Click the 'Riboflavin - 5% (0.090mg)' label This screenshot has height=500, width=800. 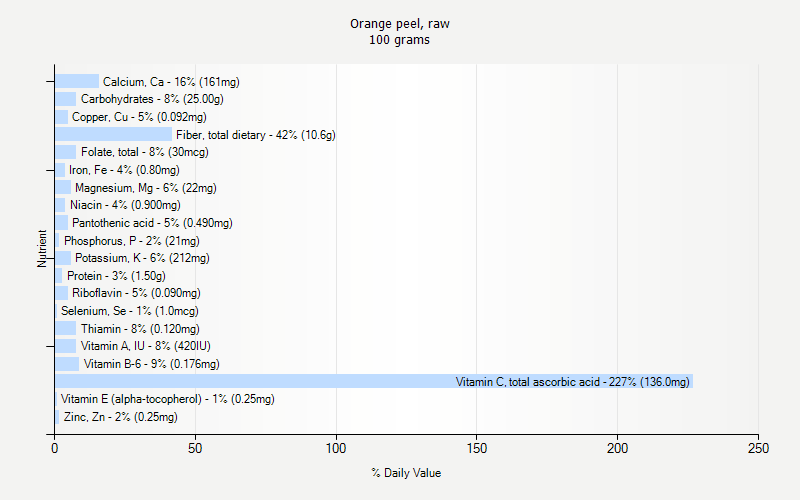pyautogui.click(x=136, y=293)
